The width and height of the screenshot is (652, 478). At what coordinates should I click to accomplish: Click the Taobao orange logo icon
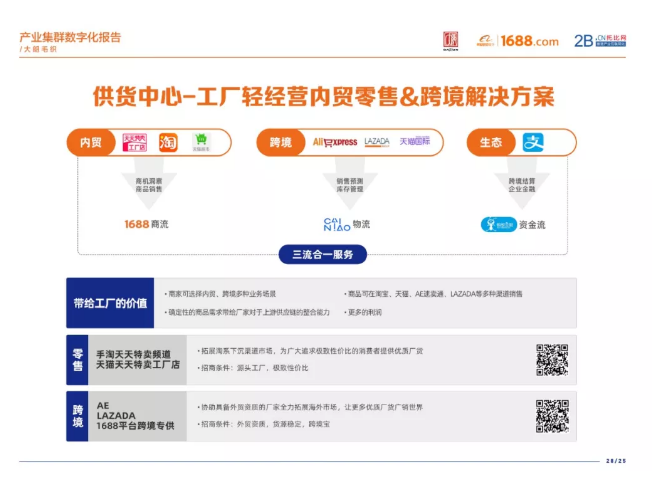[168, 143]
